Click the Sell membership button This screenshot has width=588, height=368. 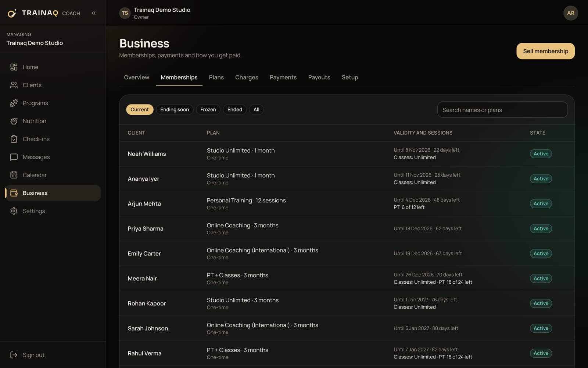coord(545,51)
